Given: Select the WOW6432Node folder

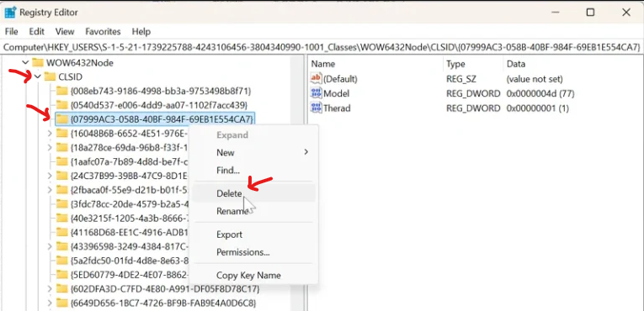Looking at the screenshot, I should coord(80,63).
